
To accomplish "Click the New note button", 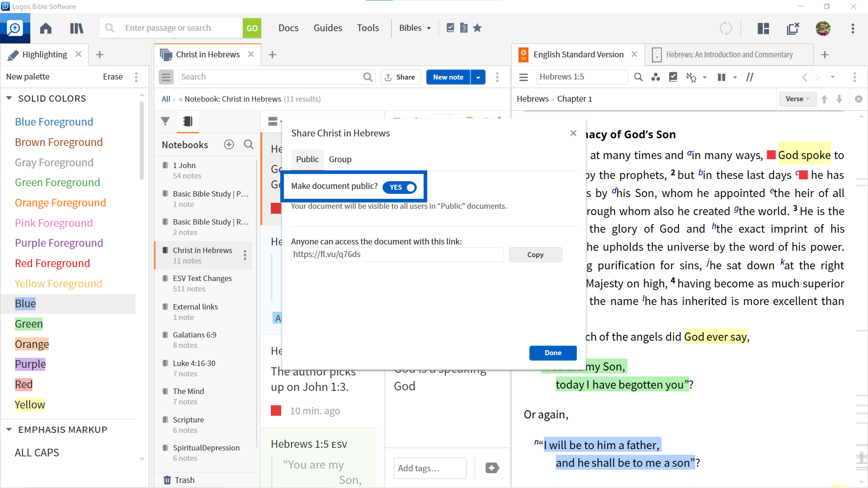I will [x=448, y=77].
